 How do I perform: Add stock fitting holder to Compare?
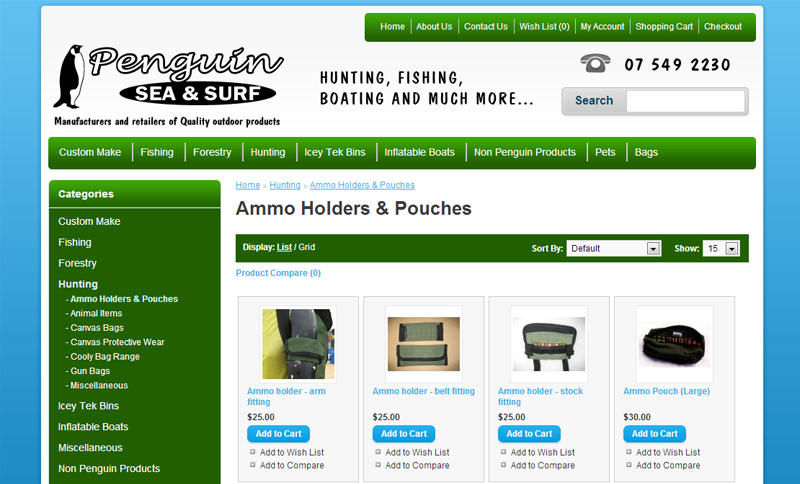pos(542,465)
